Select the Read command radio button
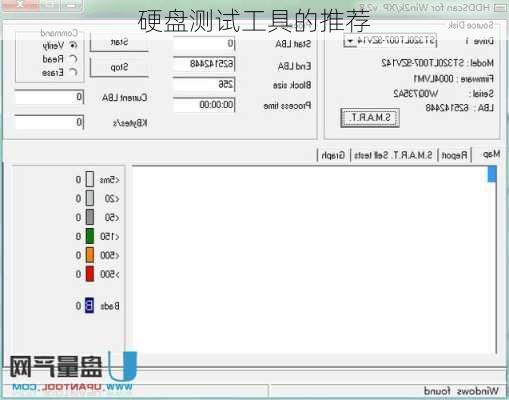 point(73,59)
